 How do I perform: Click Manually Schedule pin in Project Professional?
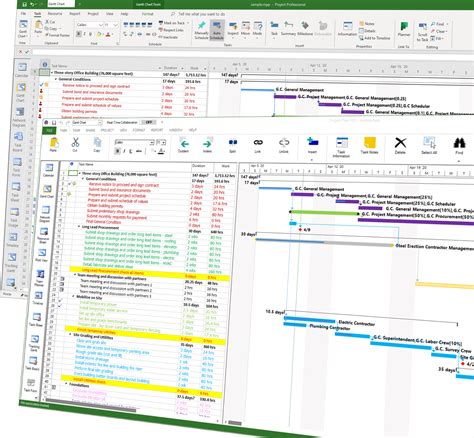click(x=201, y=30)
